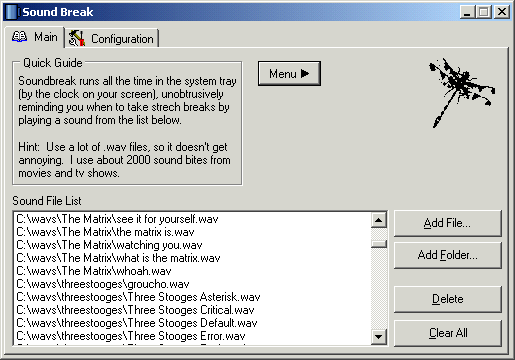Screen dimensions: 515x360
Task: Minimize the Sound Break window
Action: [x=467, y=12]
